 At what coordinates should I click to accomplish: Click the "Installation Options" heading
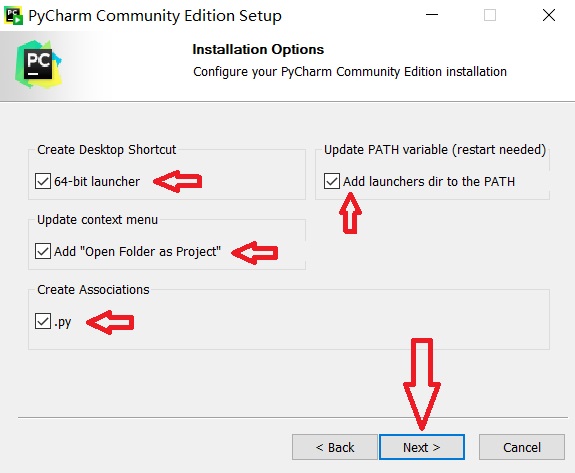point(258,50)
